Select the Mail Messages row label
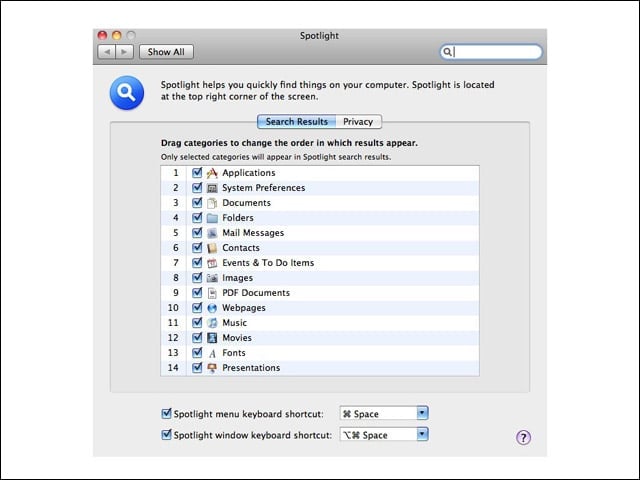 click(253, 233)
